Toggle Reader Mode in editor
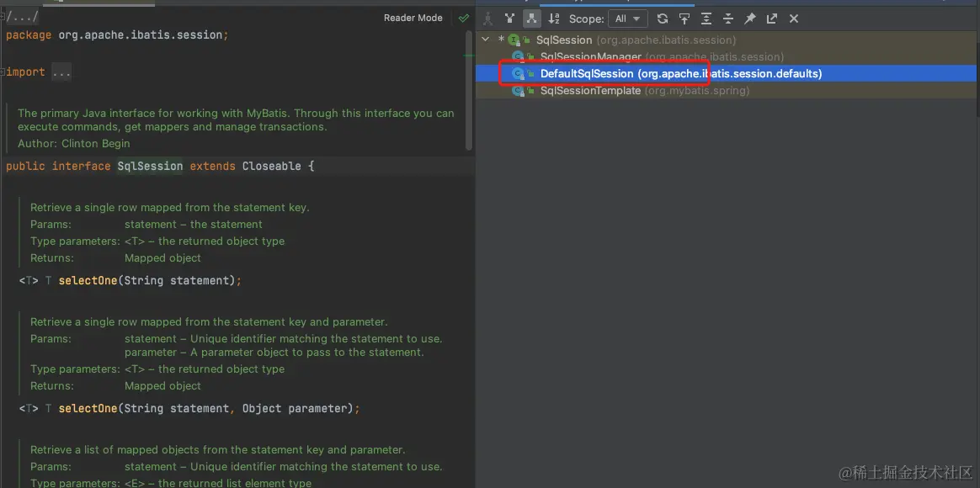 (413, 19)
